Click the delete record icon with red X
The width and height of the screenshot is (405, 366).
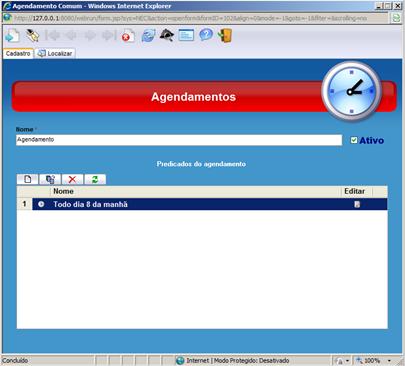pos(128,36)
